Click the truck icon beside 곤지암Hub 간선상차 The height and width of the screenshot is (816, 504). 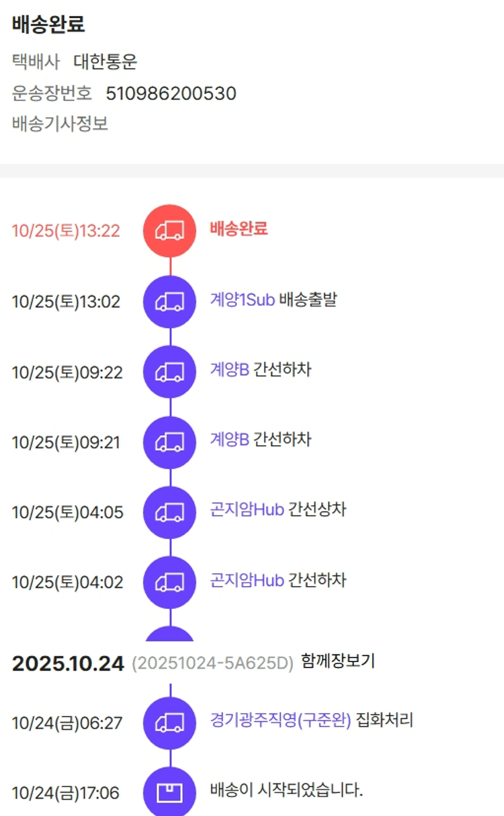[170, 512]
